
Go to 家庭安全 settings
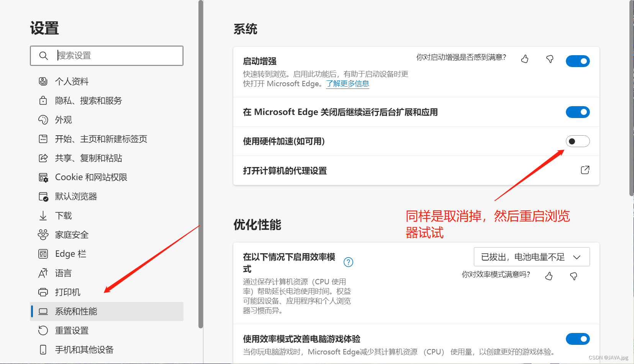(107, 234)
